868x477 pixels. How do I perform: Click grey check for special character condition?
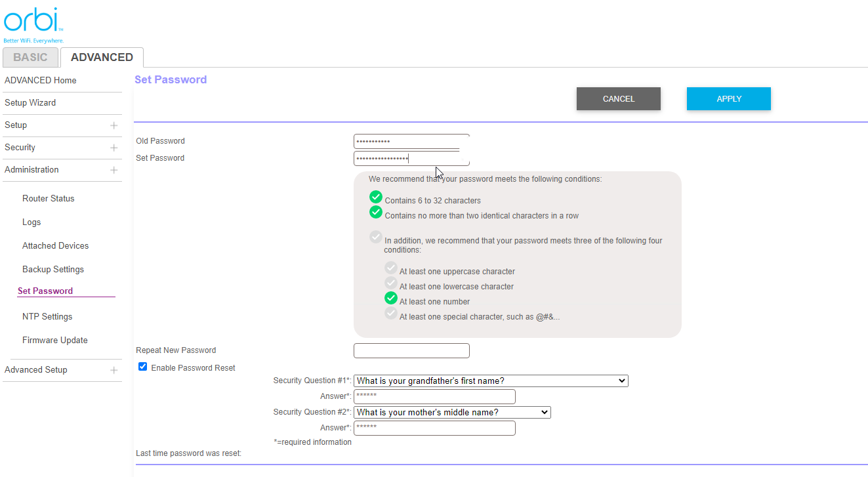(x=391, y=314)
